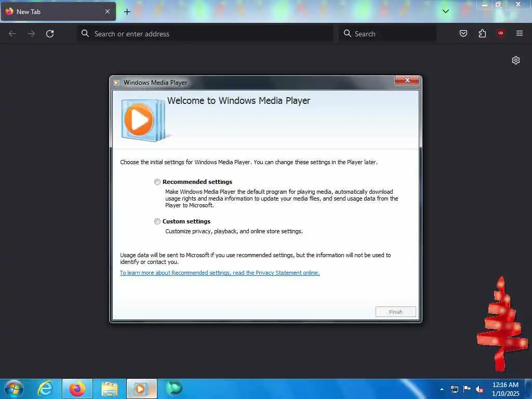Expand the list all tabs chevron
This screenshot has width=532, height=399.
(446, 11)
